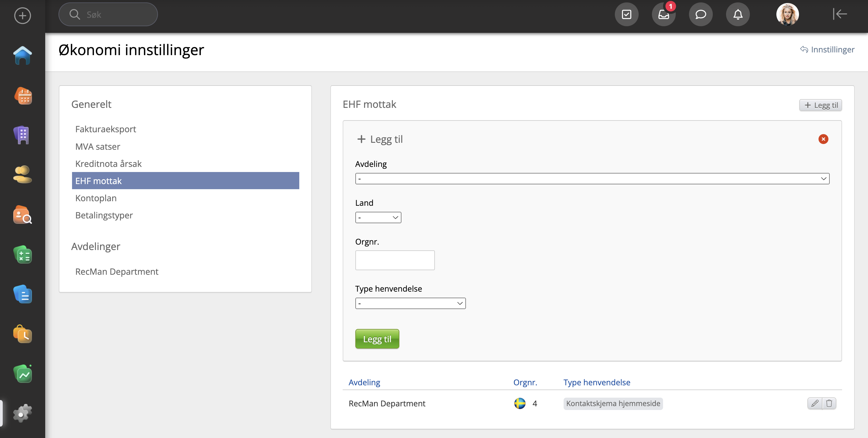Open the purple building companies icon
Screen dimensions: 868x438
22,135
